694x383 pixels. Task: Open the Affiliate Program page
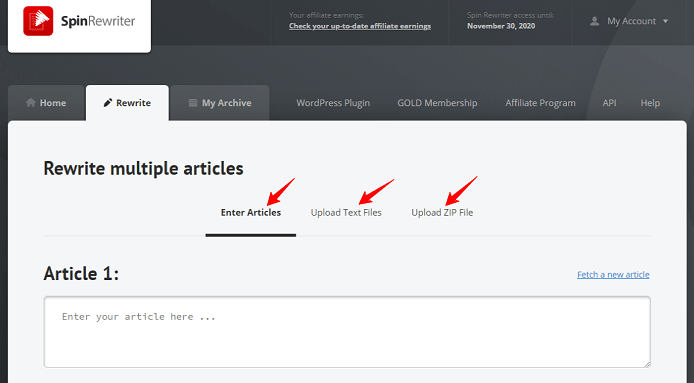(540, 103)
